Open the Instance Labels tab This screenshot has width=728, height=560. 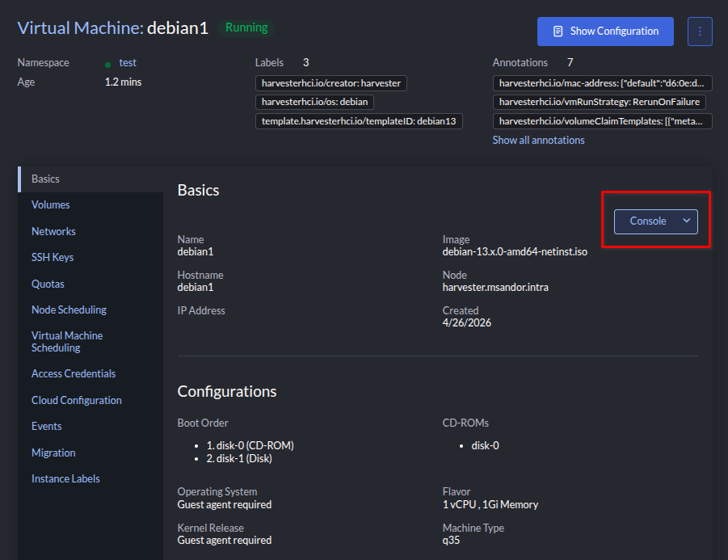65,479
